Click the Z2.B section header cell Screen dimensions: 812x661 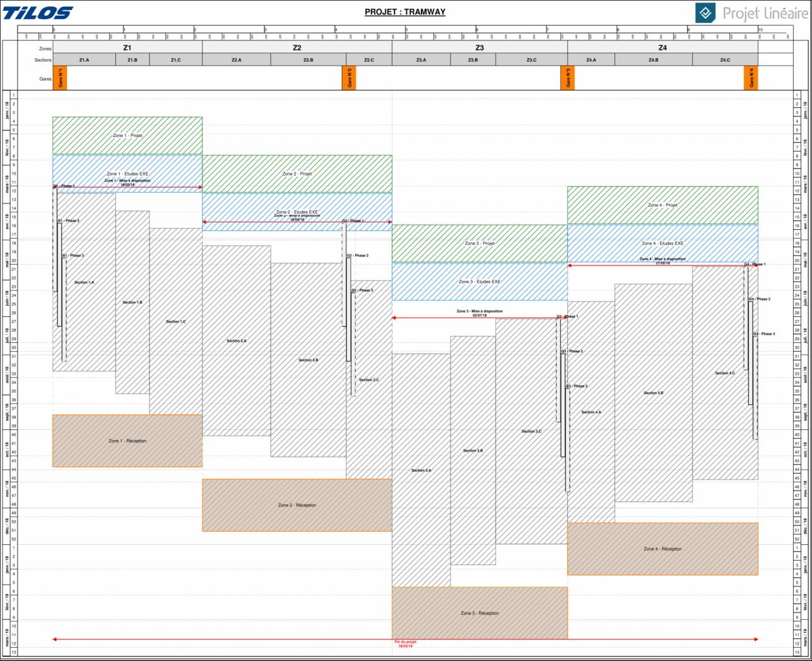point(308,60)
